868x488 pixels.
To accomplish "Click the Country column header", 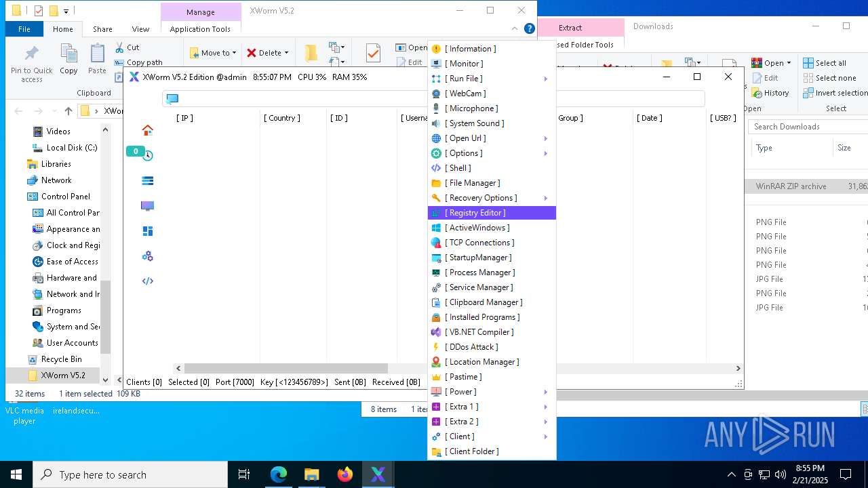I will point(281,118).
